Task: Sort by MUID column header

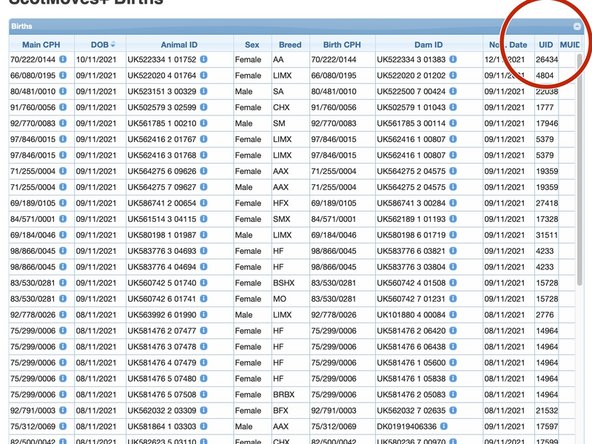Action: coord(570,45)
